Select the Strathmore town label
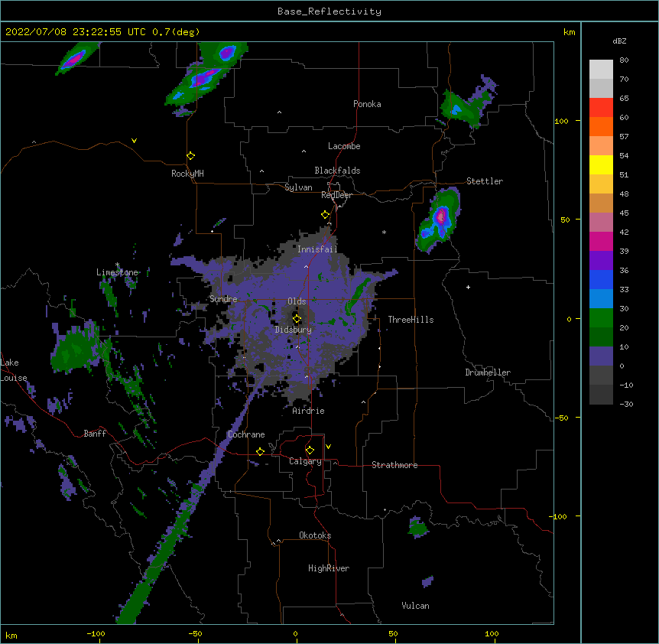Image resolution: width=659 pixels, height=644 pixels. click(394, 465)
